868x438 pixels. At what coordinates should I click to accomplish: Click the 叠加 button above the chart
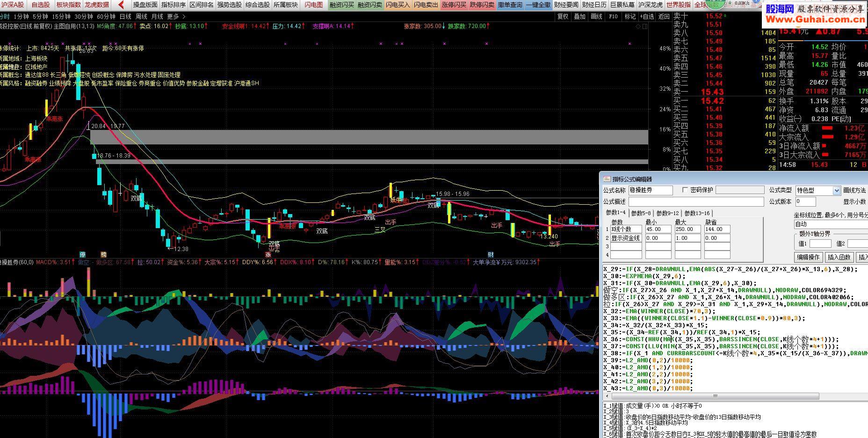click(x=580, y=16)
